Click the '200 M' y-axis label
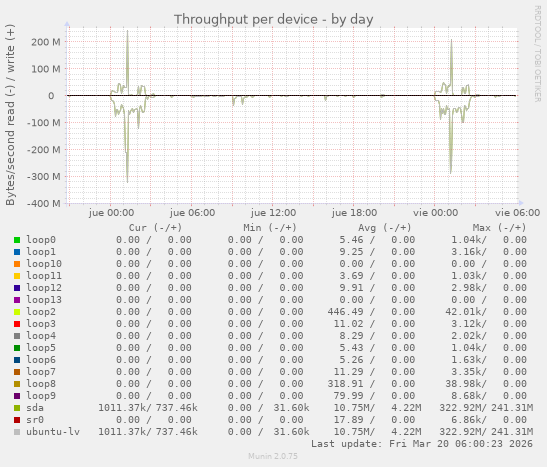 [x=46, y=42]
